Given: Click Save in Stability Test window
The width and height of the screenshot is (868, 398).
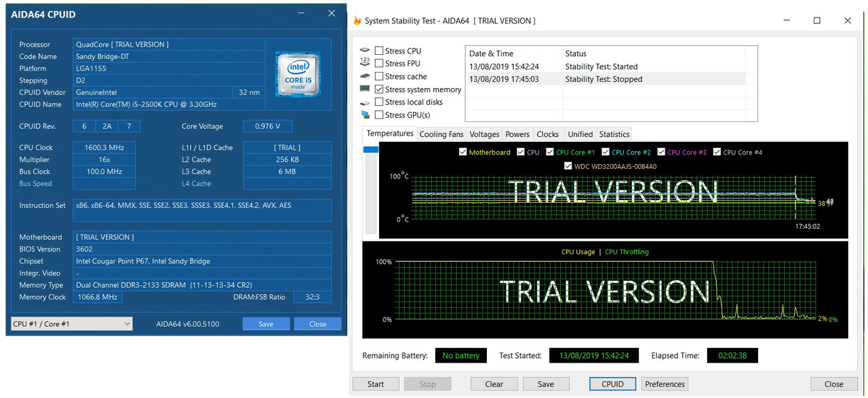Looking at the screenshot, I should click(x=546, y=384).
